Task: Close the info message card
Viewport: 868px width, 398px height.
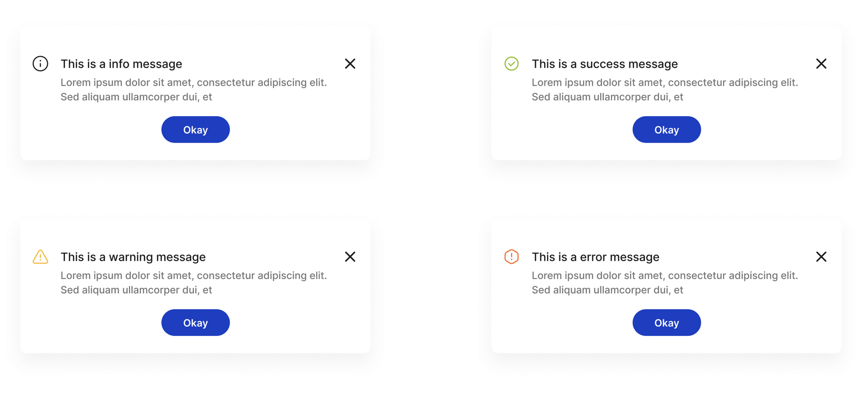Action: pyautogui.click(x=350, y=64)
